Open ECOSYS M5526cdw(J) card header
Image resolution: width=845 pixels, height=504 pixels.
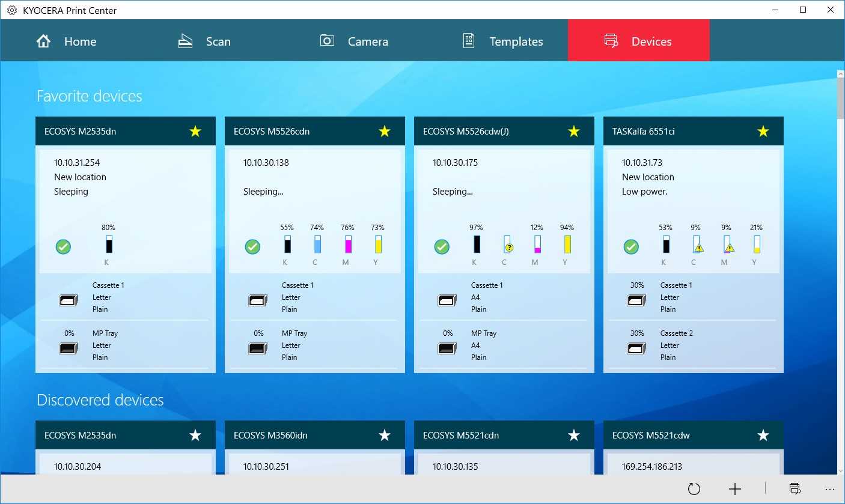[504, 131]
